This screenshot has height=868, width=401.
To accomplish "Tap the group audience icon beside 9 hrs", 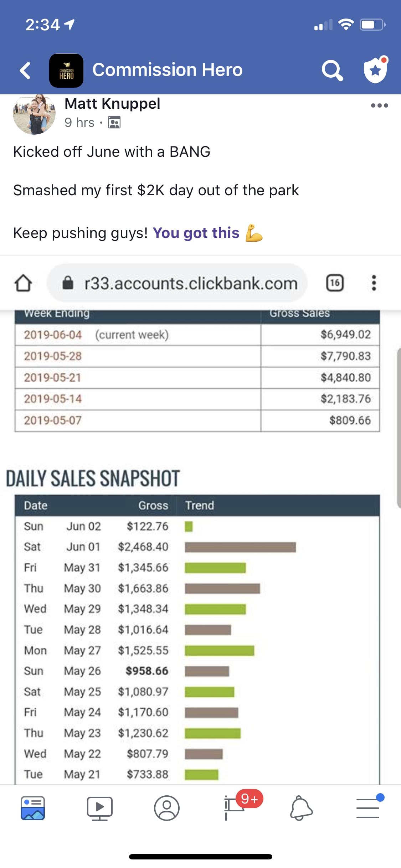I will (114, 123).
